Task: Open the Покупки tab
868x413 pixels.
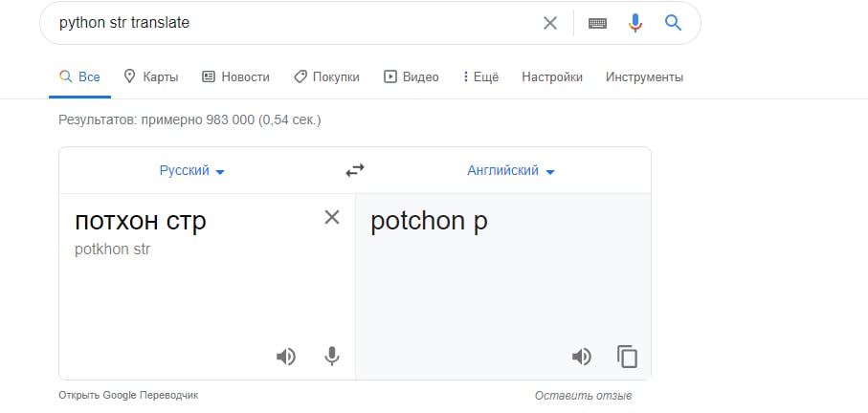Action: [x=326, y=77]
